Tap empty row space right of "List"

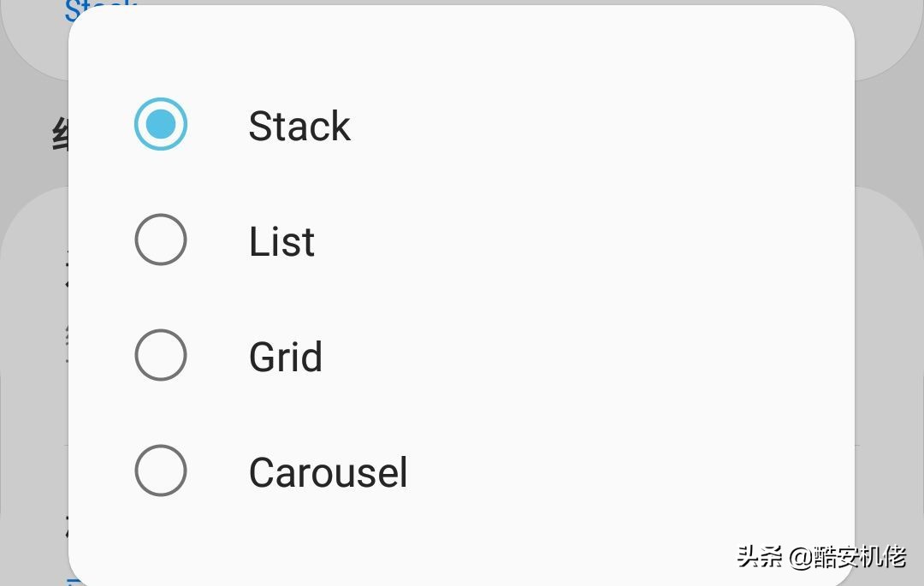(x=599, y=240)
